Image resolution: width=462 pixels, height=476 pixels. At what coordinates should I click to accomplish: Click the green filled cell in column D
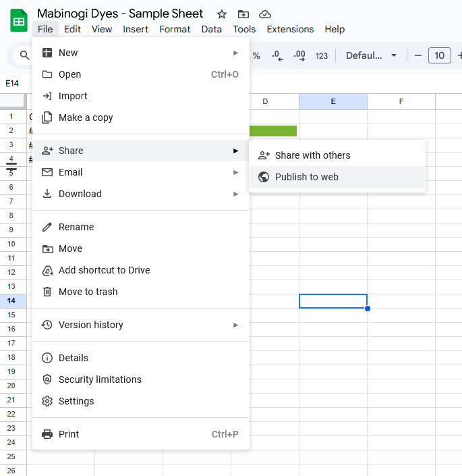pos(272,130)
